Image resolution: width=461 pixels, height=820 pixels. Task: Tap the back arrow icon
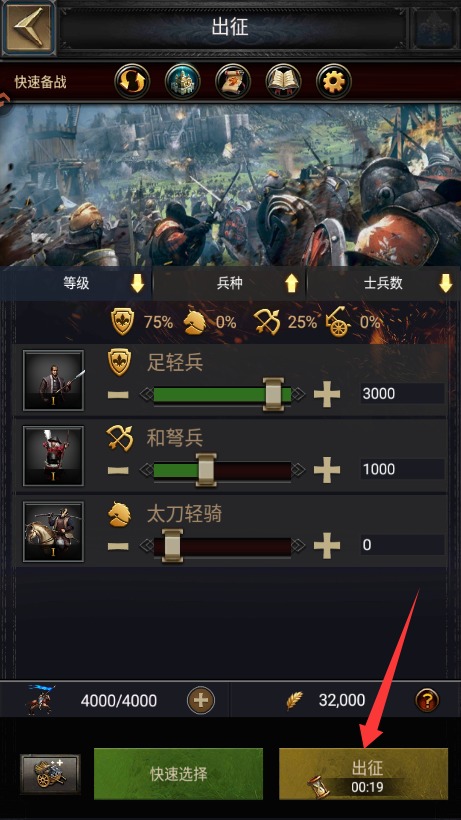(x=28, y=28)
